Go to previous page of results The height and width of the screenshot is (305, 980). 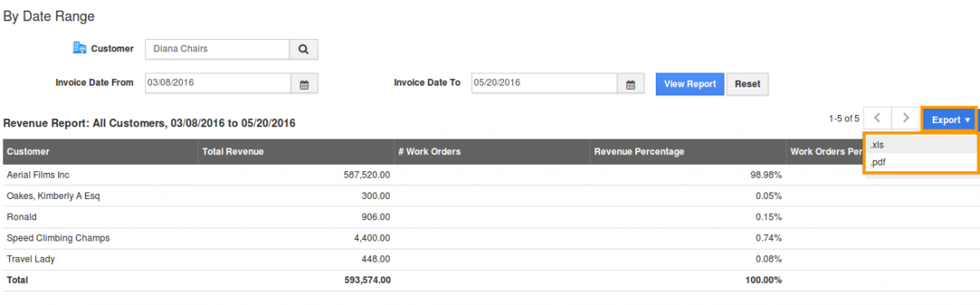[x=877, y=118]
